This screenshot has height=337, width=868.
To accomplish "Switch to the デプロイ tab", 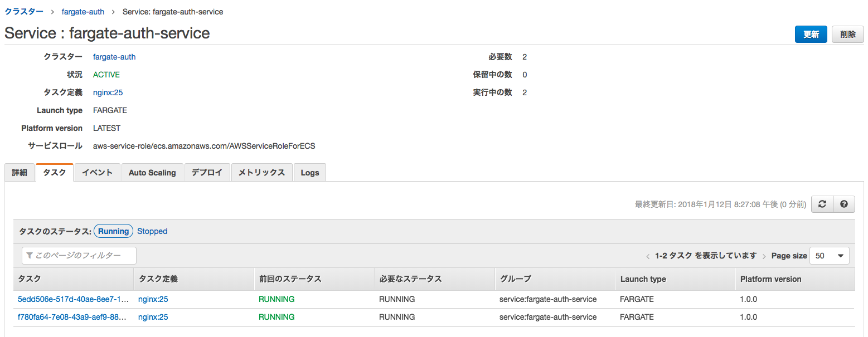I will pos(207,172).
